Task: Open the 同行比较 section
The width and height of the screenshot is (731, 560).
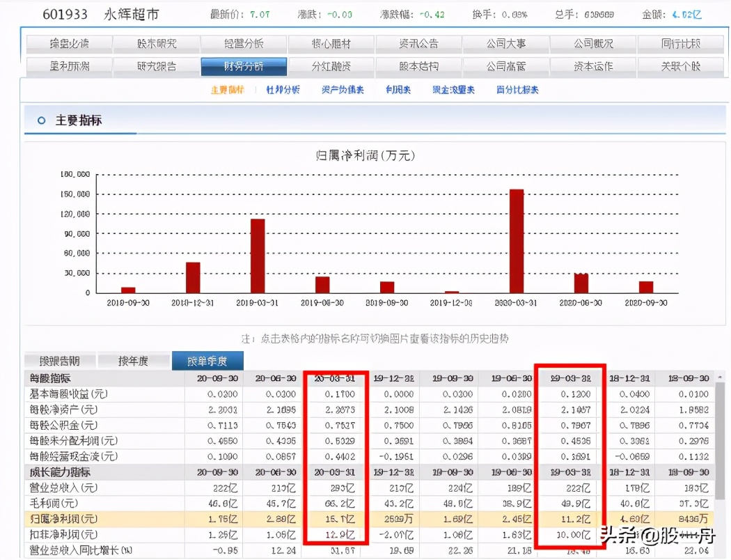Action: point(680,43)
